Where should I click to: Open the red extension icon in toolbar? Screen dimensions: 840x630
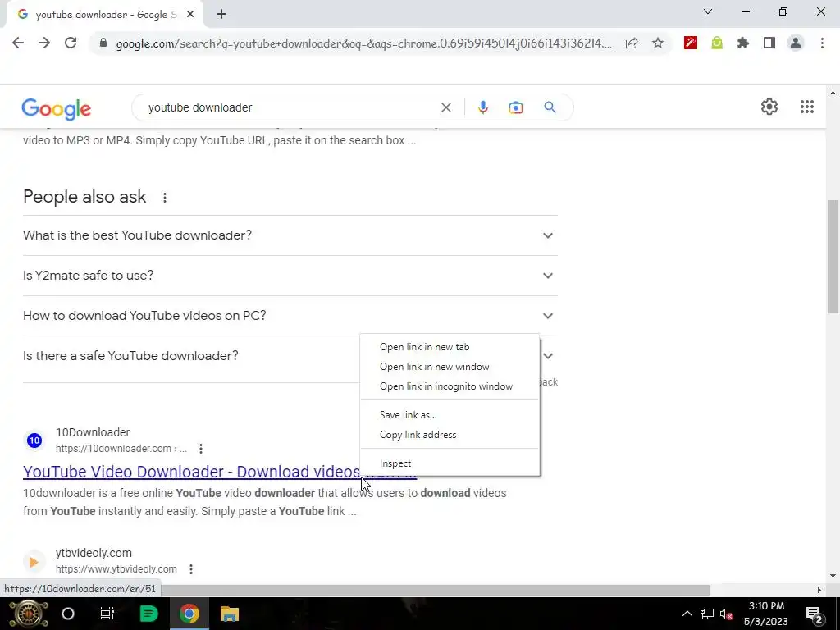[691, 43]
